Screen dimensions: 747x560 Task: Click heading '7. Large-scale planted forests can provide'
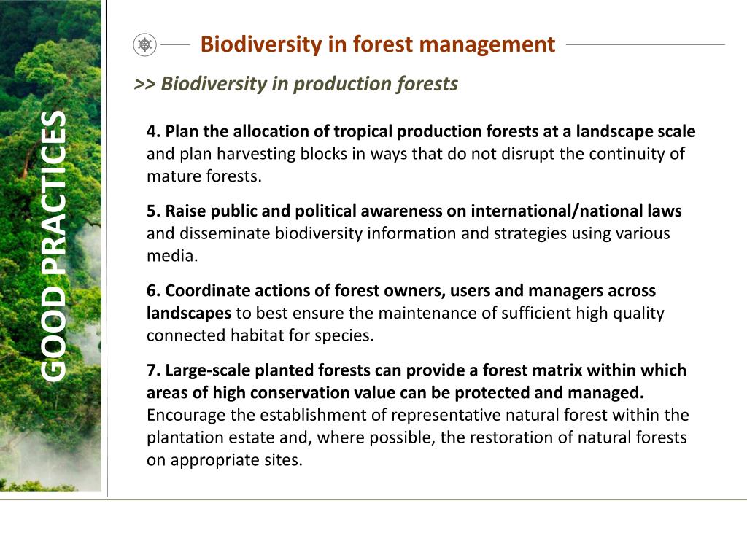coord(417,370)
